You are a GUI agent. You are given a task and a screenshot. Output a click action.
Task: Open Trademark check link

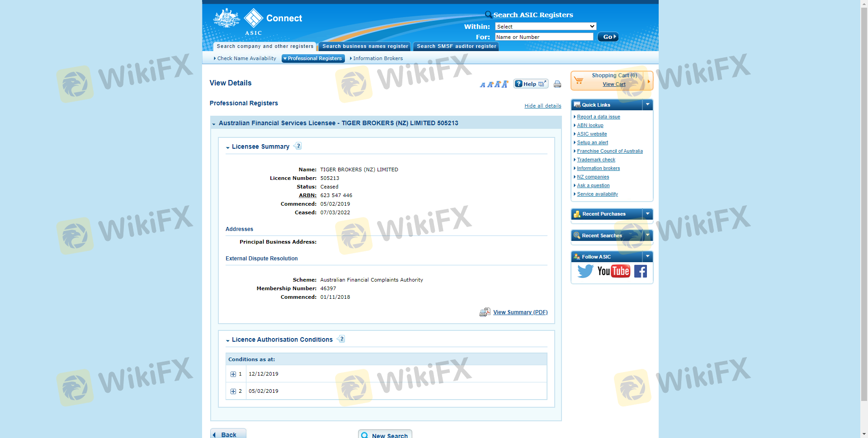[596, 160]
